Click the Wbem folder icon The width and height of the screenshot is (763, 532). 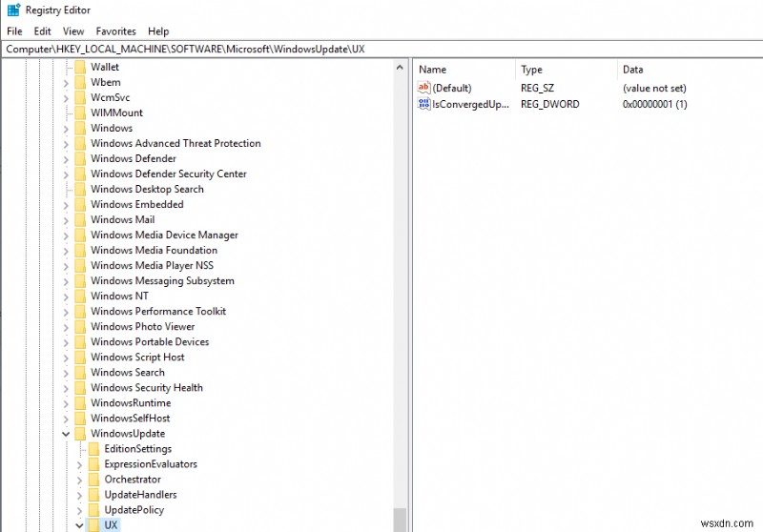pos(80,82)
